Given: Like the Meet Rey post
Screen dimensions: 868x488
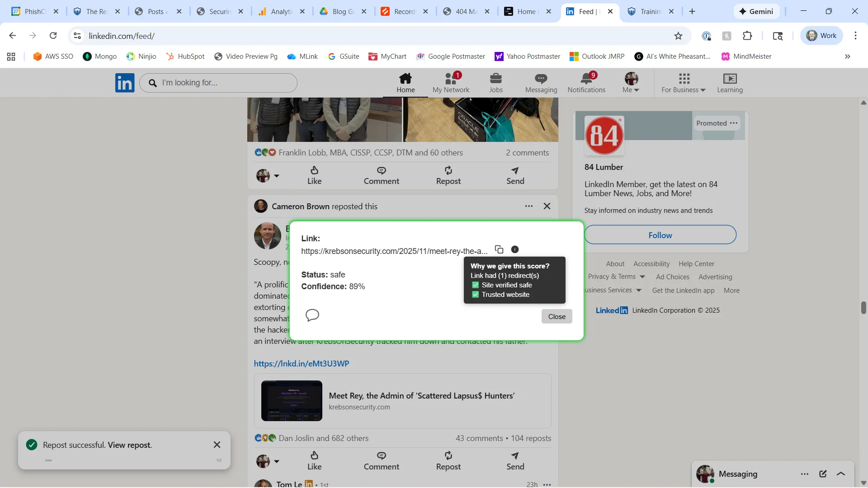Looking at the screenshot, I should pos(315,461).
